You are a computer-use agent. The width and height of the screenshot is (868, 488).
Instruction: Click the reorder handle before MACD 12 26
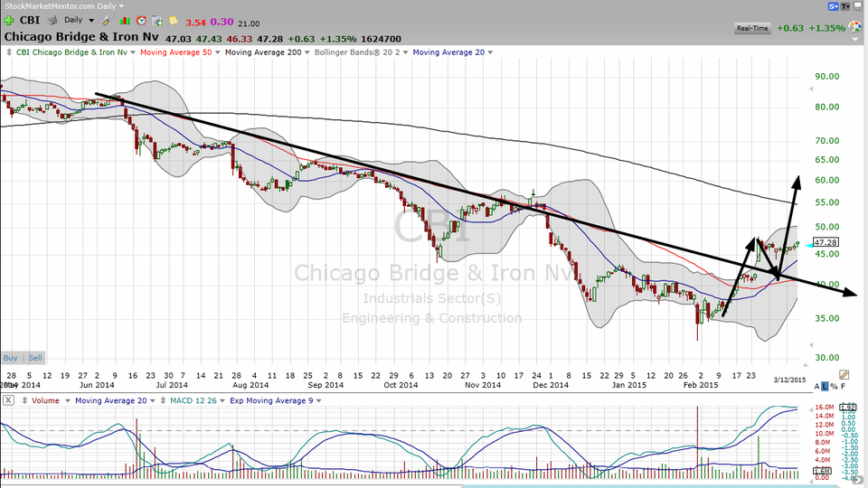coord(163,400)
